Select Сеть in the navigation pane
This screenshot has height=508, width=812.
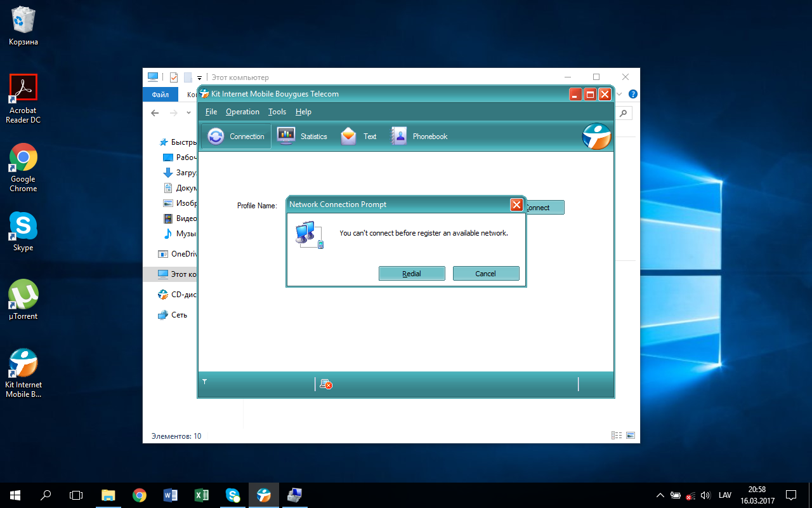[179, 315]
